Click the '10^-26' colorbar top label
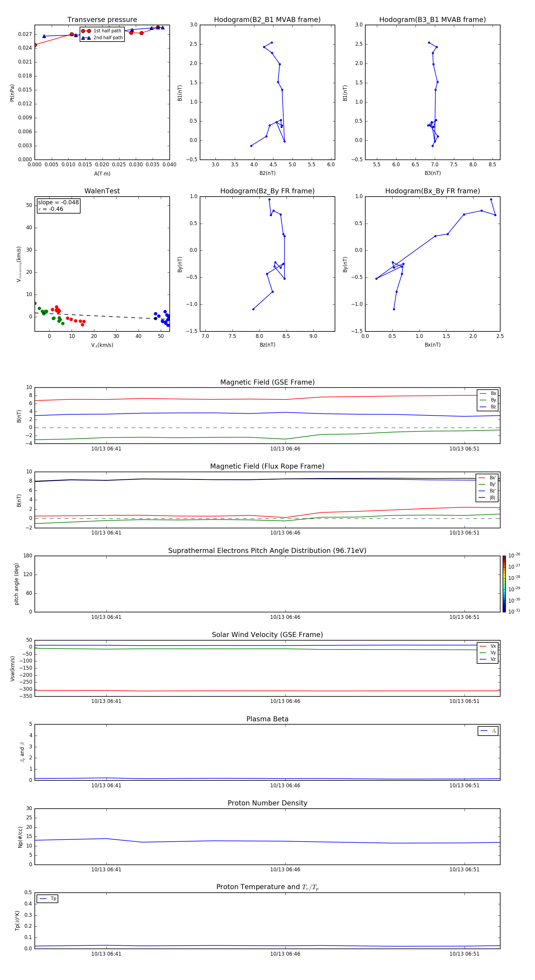Image resolution: width=535 pixels, height=980 pixels. (514, 555)
